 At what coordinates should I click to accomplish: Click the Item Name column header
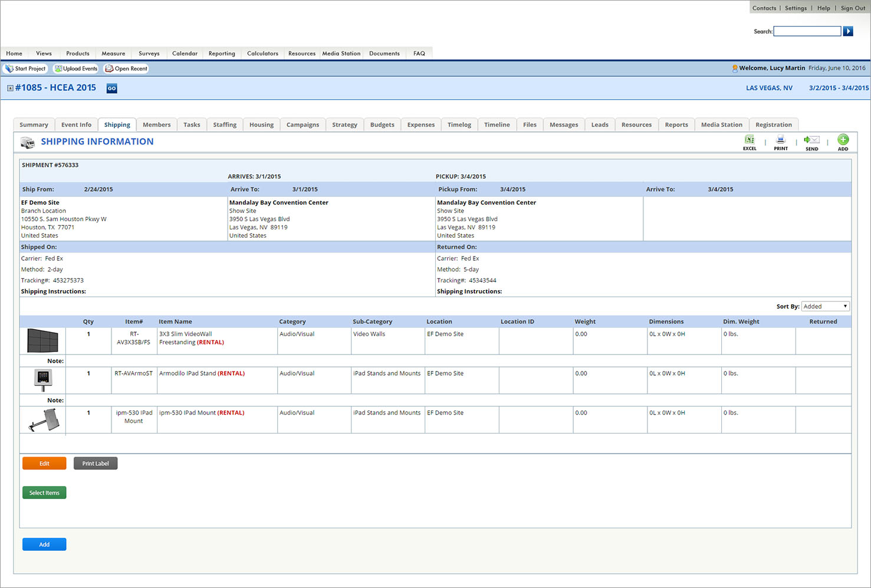click(x=175, y=321)
